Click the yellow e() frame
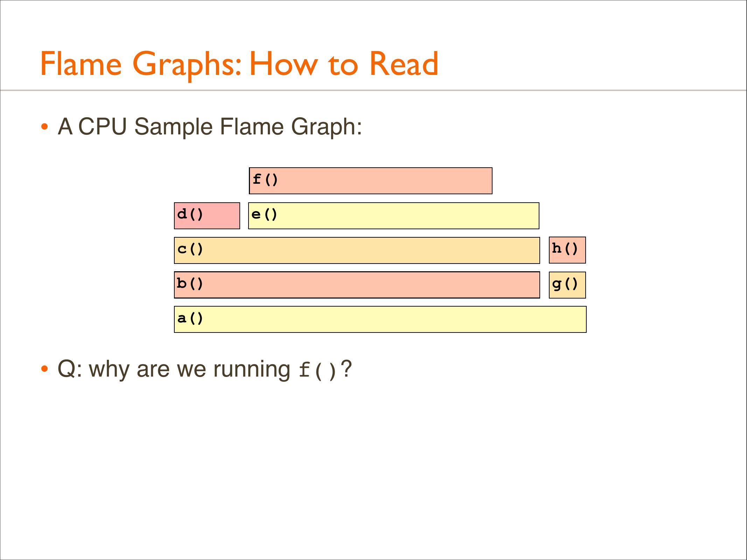 tap(393, 216)
